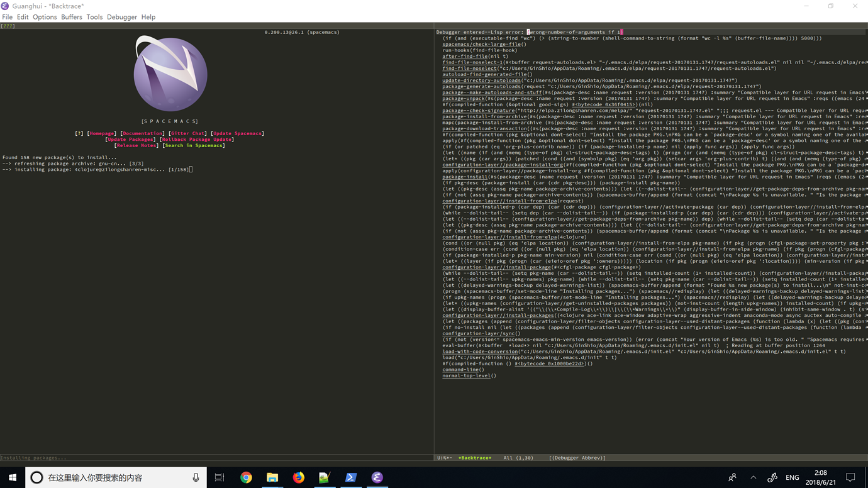The height and width of the screenshot is (488, 868).
Task: Click the Spacemacs logo image
Action: (170, 74)
